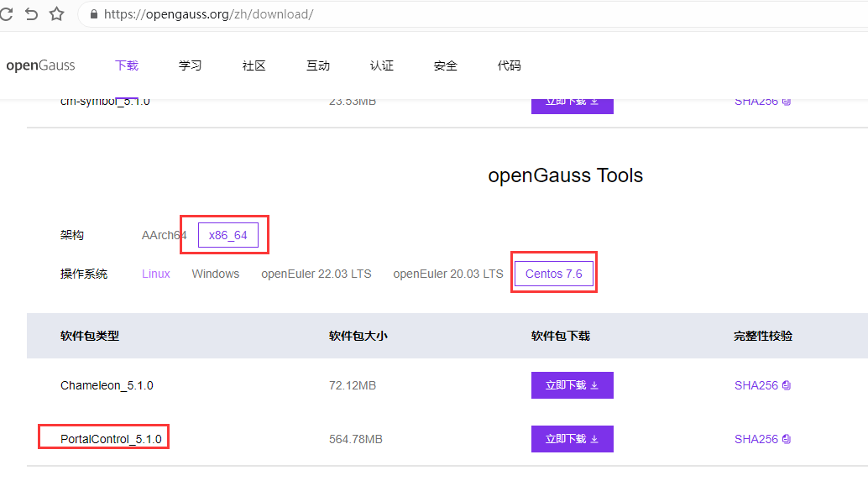The width and height of the screenshot is (868, 486).
Task: Open the 学习 navigation menu
Action: (x=191, y=65)
